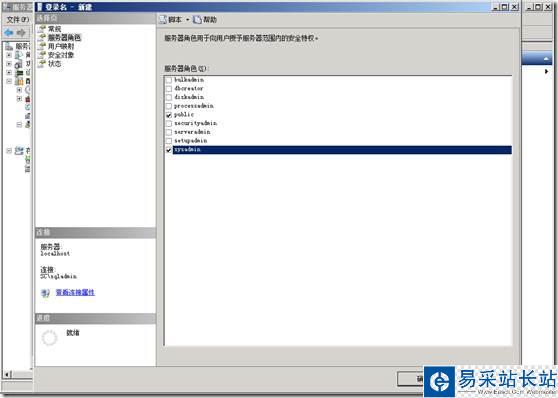Select the processadmin row text
This screenshot has height=398, width=558.
194,106
